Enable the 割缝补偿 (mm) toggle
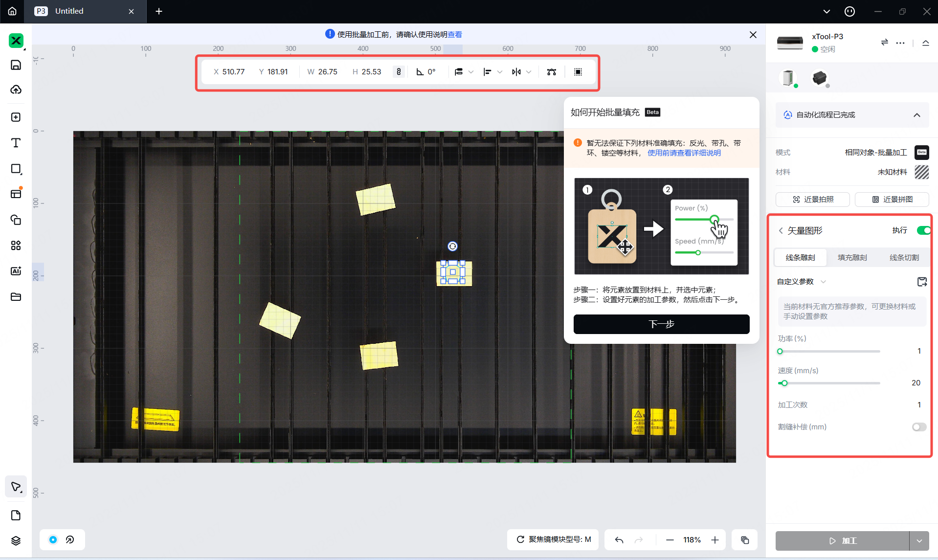The width and height of the screenshot is (938, 560). click(x=917, y=427)
